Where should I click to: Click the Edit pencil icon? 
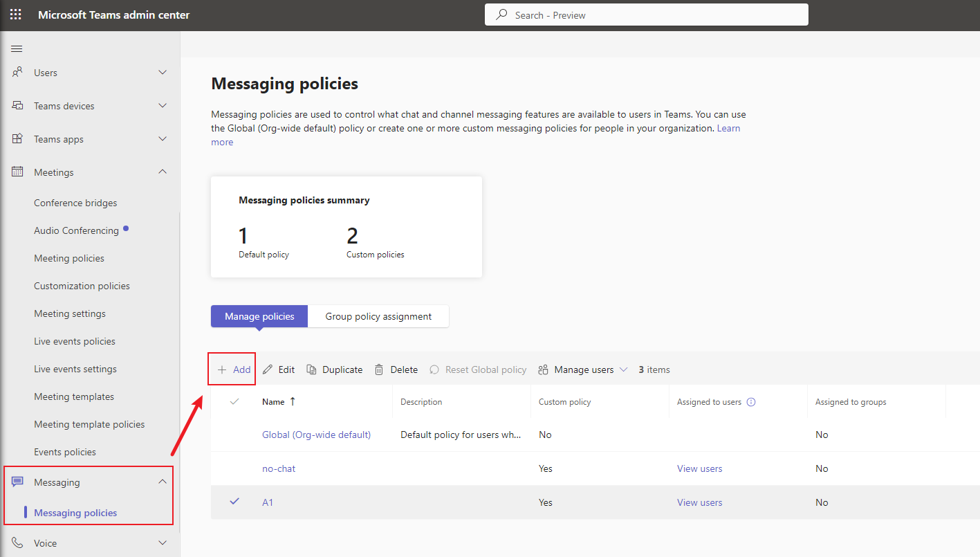tap(268, 369)
